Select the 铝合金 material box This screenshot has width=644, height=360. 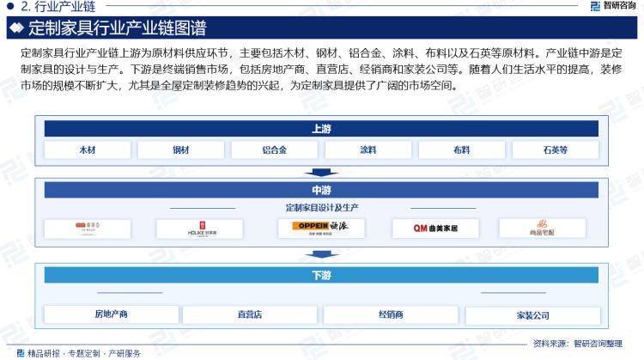[275, 149]
